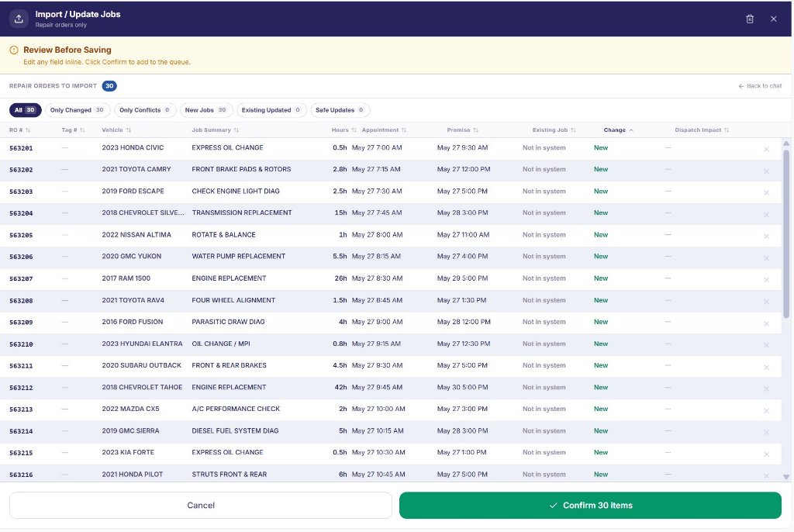This screenshot has width=794, height=532.
Task: Show the Existing Updated filter
Action: tap(271, 110)
